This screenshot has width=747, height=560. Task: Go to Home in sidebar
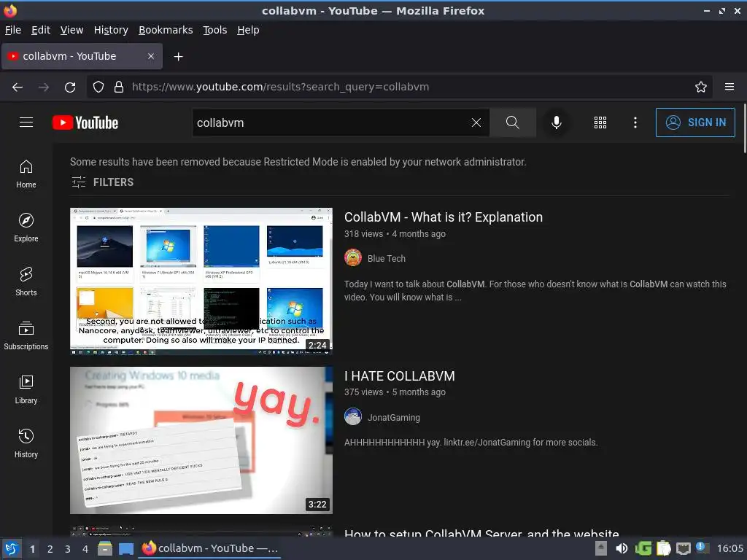pos(26,174)
